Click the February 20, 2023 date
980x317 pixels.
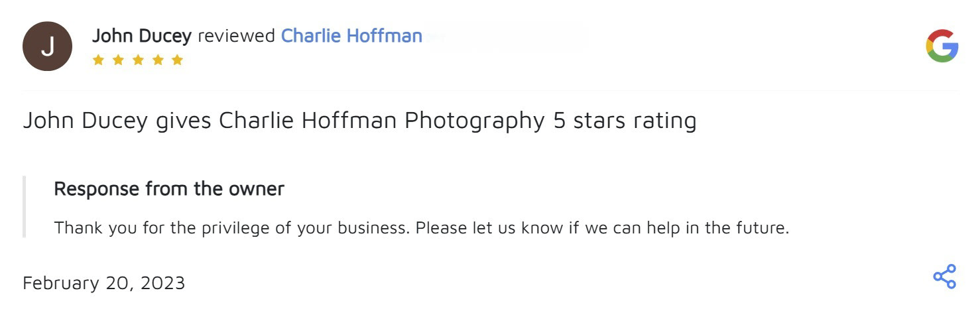[104, 283]
